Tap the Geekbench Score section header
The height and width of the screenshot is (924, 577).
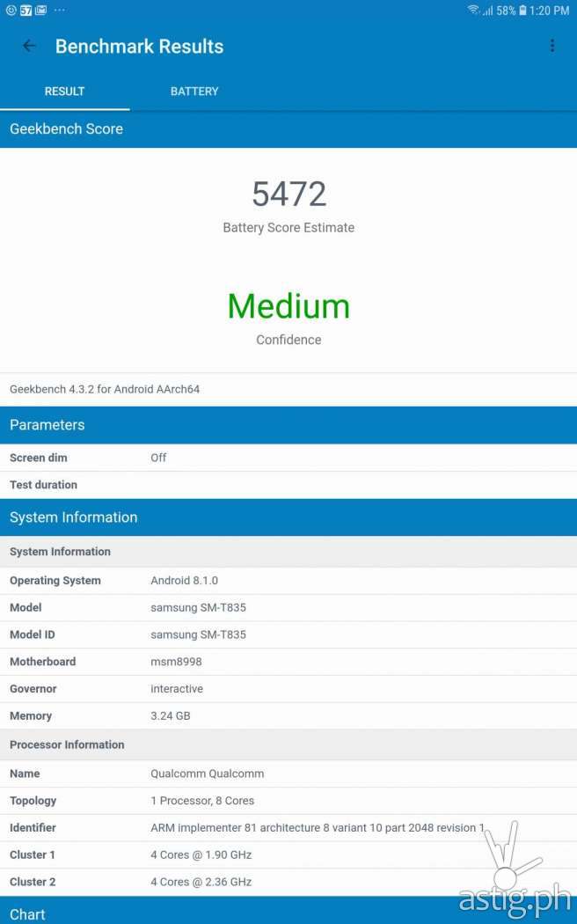pos(288,129)
